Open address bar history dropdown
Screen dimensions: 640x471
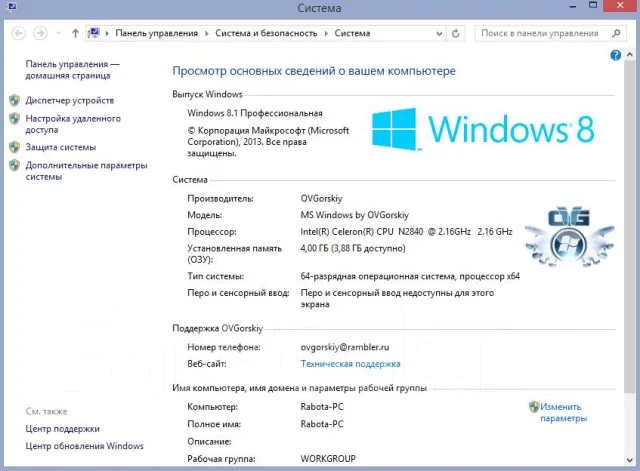[x=439, y=33]
